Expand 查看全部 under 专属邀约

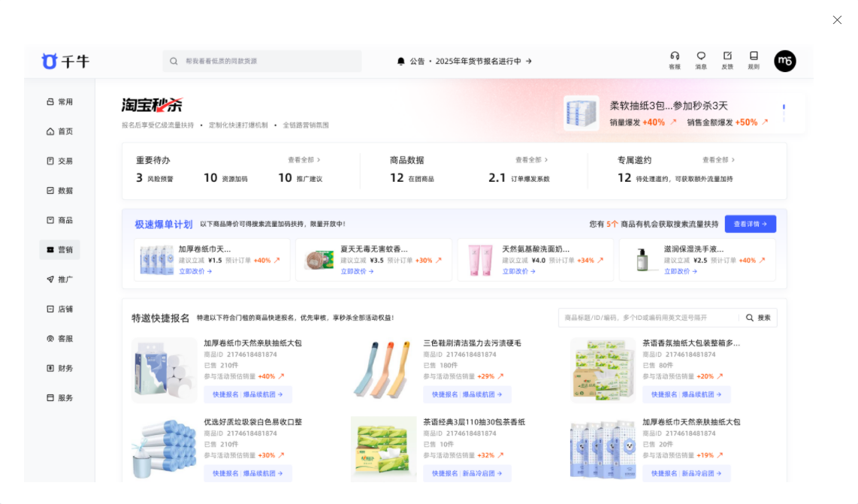point(718,160)
